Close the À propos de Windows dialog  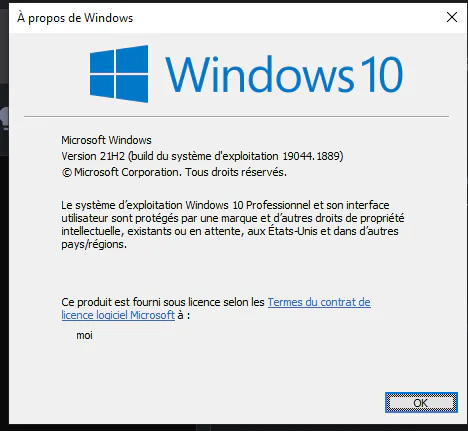pos(452,17)
